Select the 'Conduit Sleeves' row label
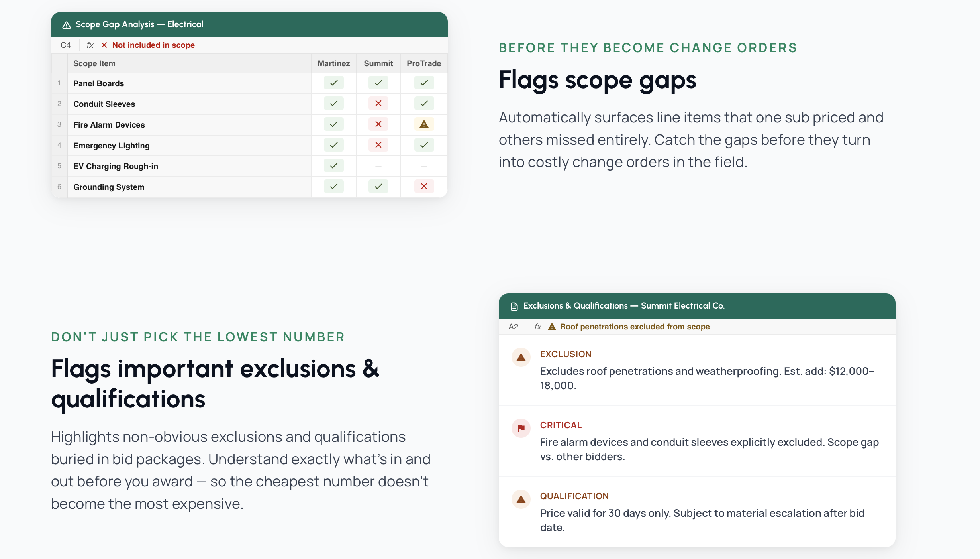 [x=104, y=104]
